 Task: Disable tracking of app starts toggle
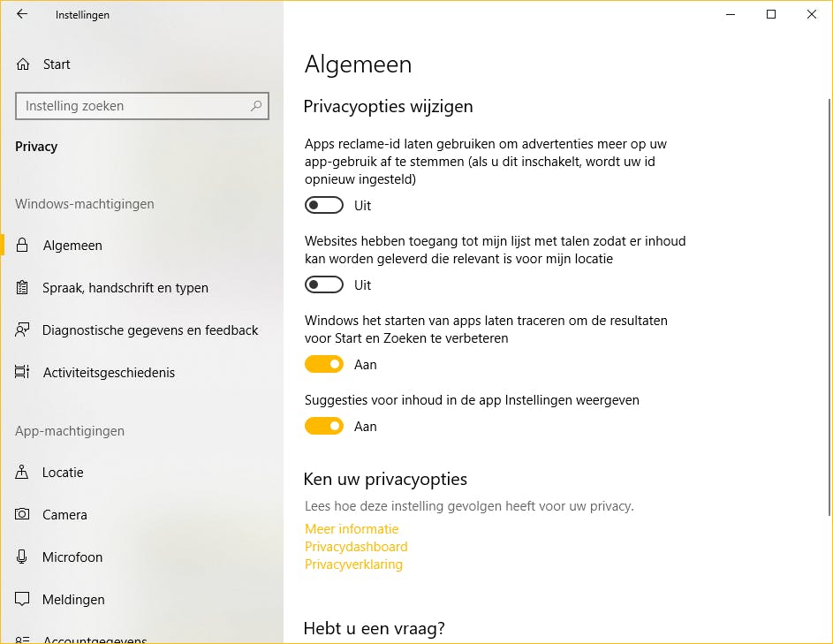324,365
